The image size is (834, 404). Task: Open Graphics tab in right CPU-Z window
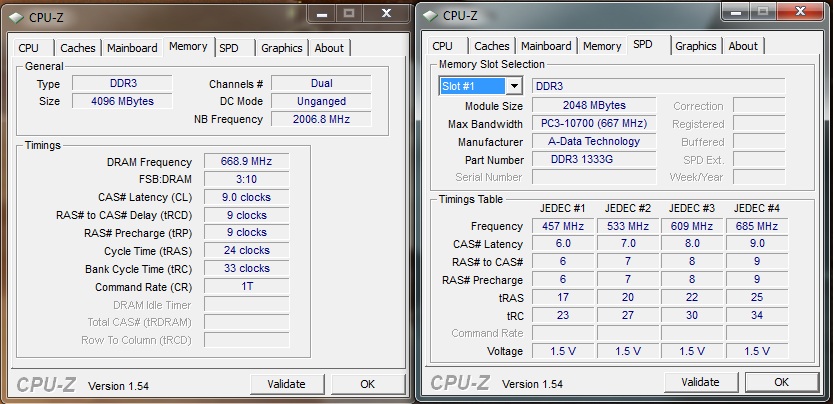coord(696,46)
